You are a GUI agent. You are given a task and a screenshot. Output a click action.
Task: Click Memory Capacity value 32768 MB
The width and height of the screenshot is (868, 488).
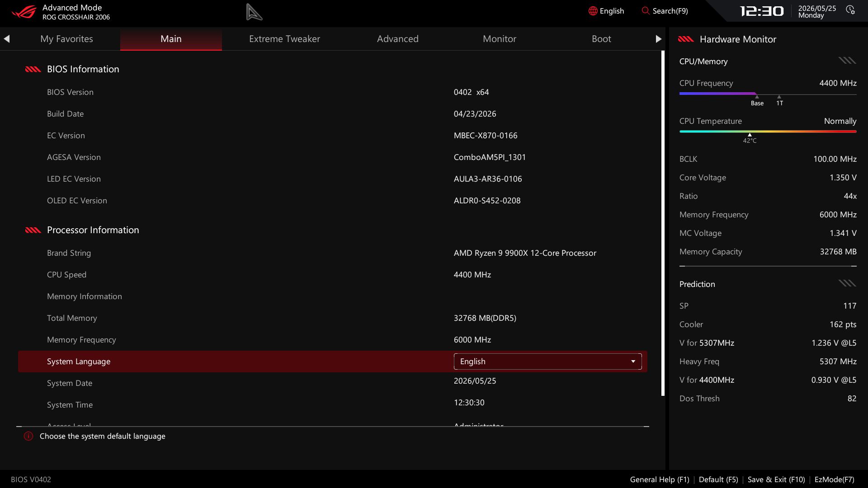click(838, 252)
